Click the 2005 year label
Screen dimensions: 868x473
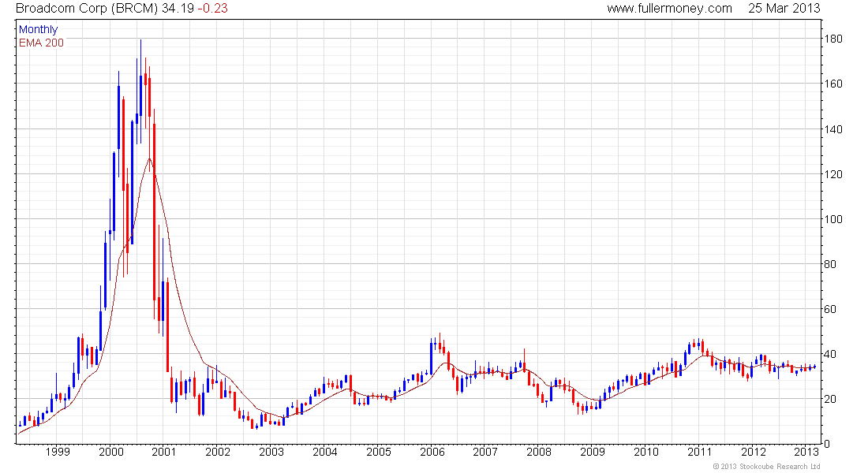[x=379, y=452]
